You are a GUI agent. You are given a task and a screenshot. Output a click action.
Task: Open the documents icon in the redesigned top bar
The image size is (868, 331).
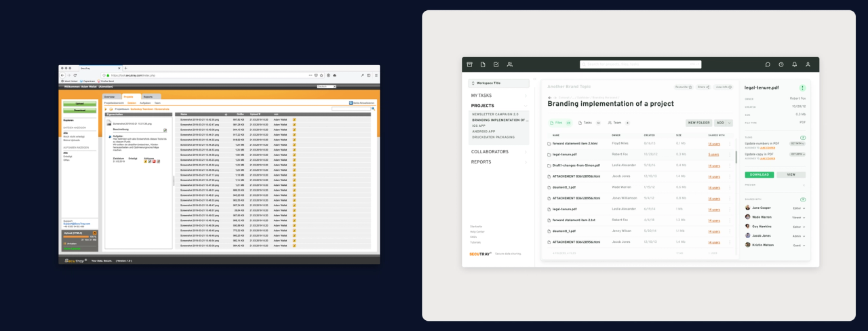pos(483,64)
